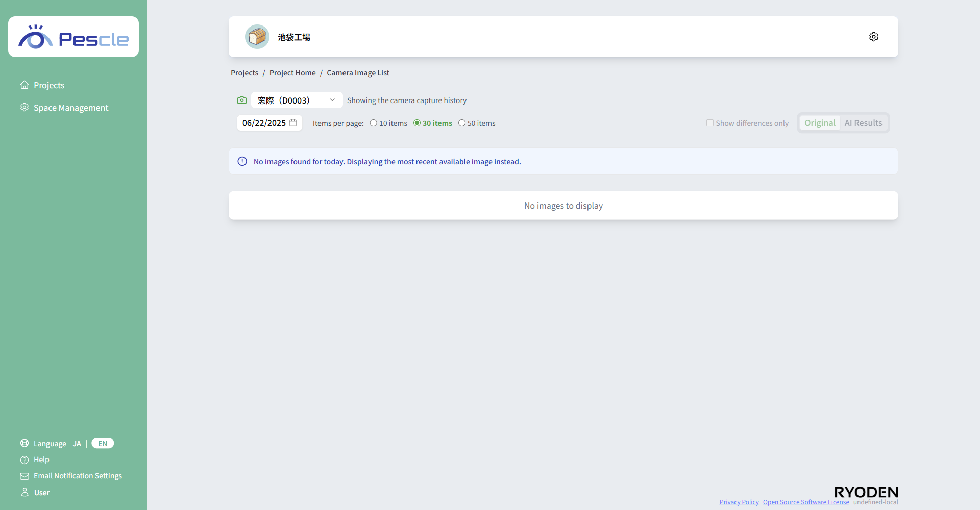Open Projects from the sidebar
The image size is (980, 510).
[49, 85]
